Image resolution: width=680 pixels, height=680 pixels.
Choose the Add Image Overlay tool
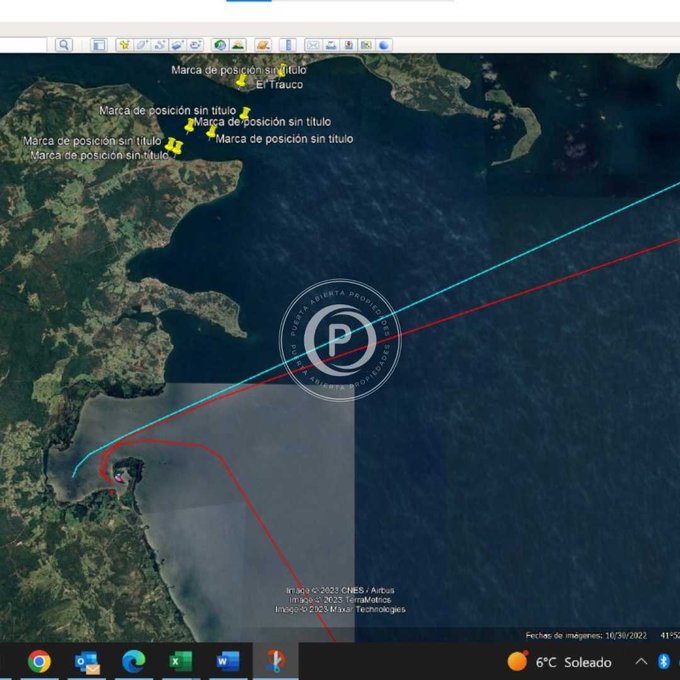[x=177, y=45]
